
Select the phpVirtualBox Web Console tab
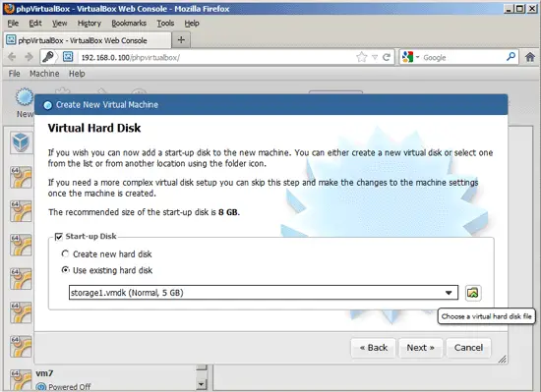(x=88, y=40)
